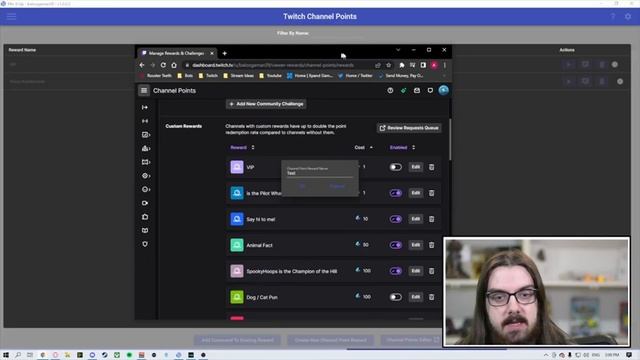Toggle first command in Mix It Up list

click(x=615, y=64)
